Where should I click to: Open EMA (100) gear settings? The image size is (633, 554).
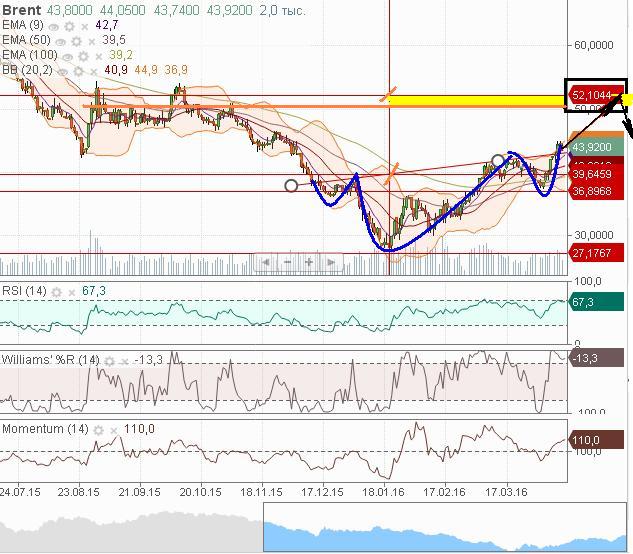click(84, 57)
